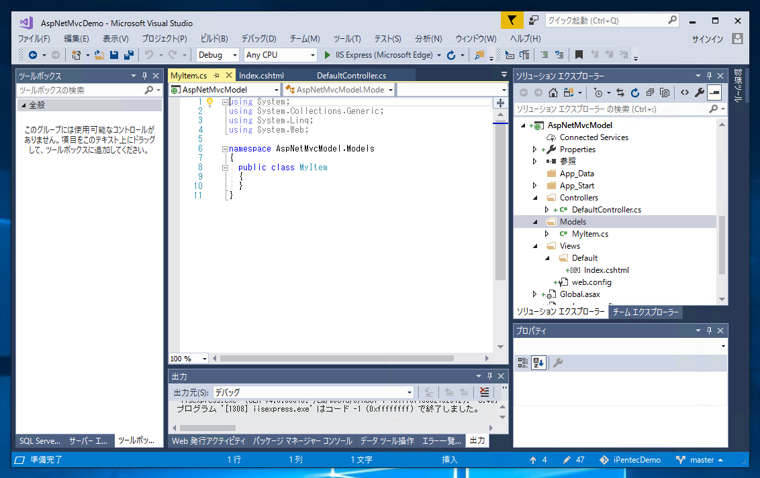Click the bookmark toggle icon in toolbar
Viewport: 760px width, 478px height.
coord(579,55)
